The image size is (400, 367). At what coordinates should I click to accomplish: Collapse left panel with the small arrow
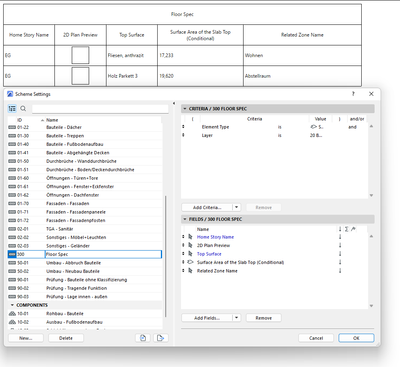174,104
